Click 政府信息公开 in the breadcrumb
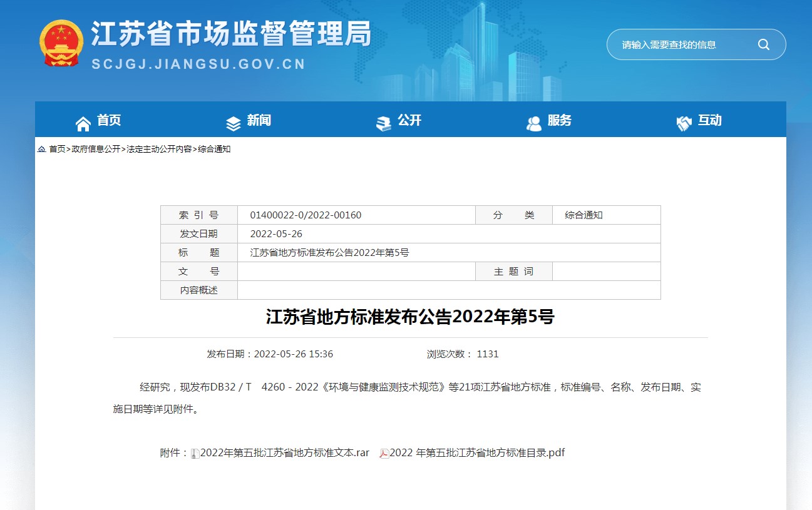Screen dimensions: 812x510 tap(96, 150)
